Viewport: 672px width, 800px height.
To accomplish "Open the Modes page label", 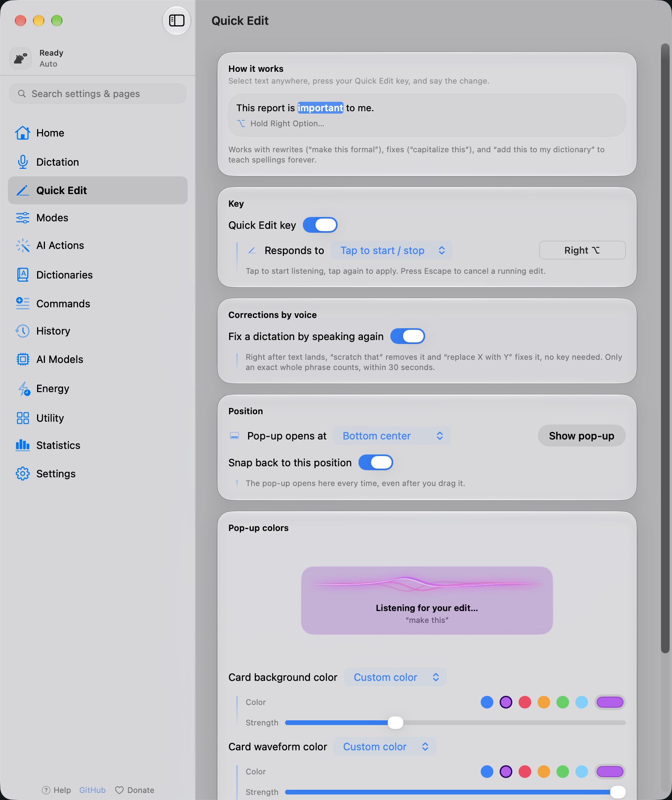I will (52, 218).
